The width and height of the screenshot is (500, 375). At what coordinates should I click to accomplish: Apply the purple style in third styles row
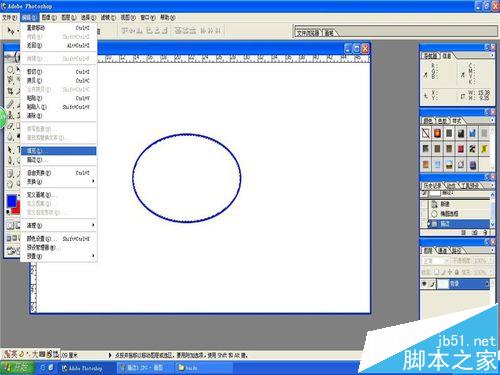coord(472,164)
